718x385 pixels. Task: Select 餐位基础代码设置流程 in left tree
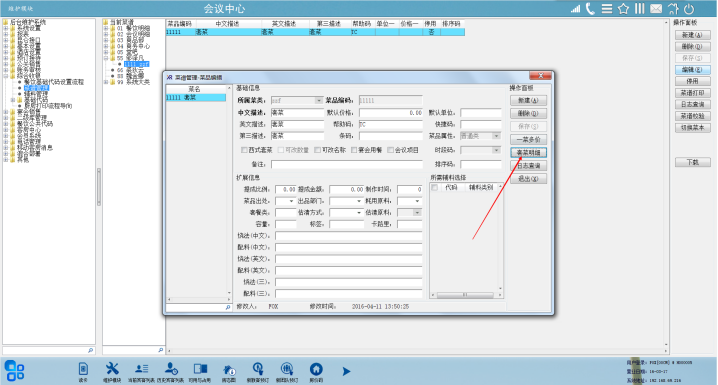click(54, 82)
